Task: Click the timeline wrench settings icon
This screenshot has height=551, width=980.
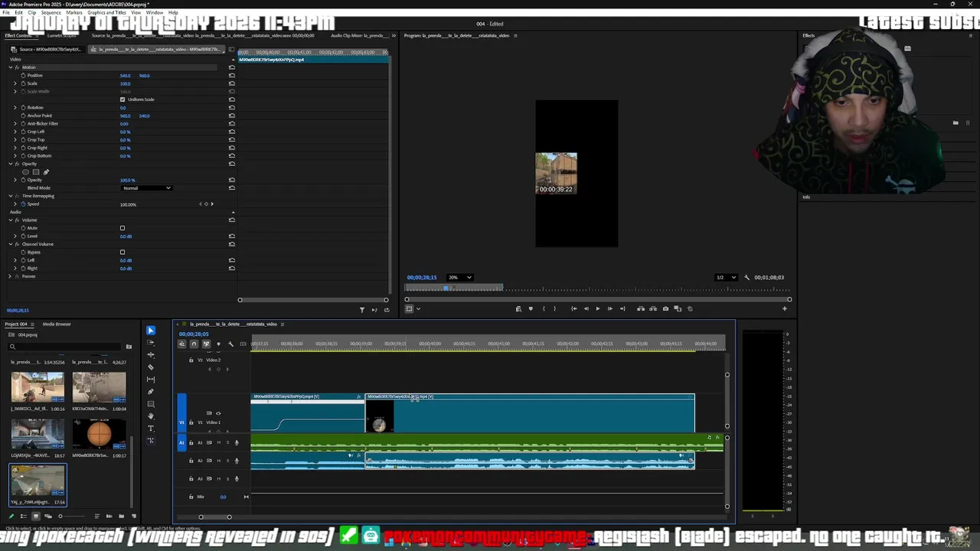Action: [x=230, y=344]
